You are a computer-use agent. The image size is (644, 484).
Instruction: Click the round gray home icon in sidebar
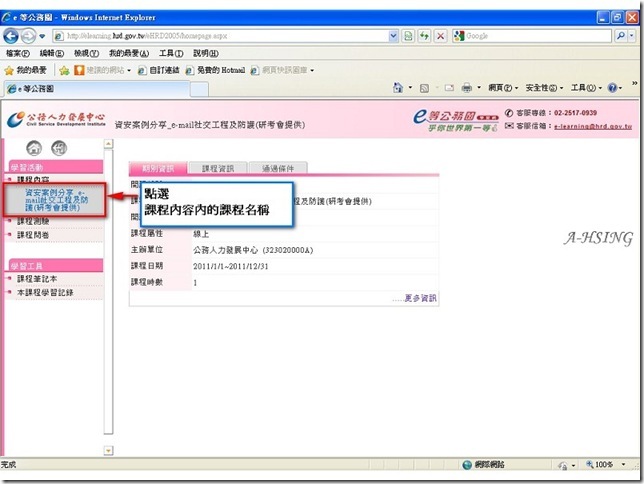point(34,148)
